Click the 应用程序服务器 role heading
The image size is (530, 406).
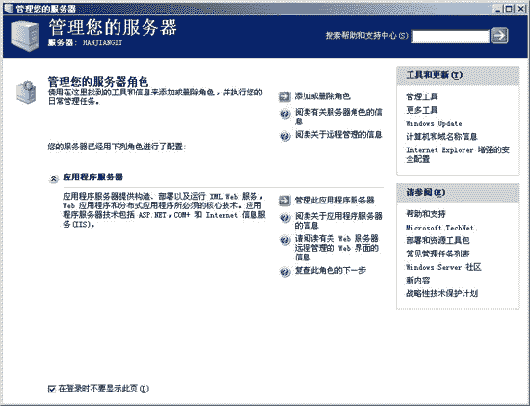pyautogui.click(x=93, y=177)
